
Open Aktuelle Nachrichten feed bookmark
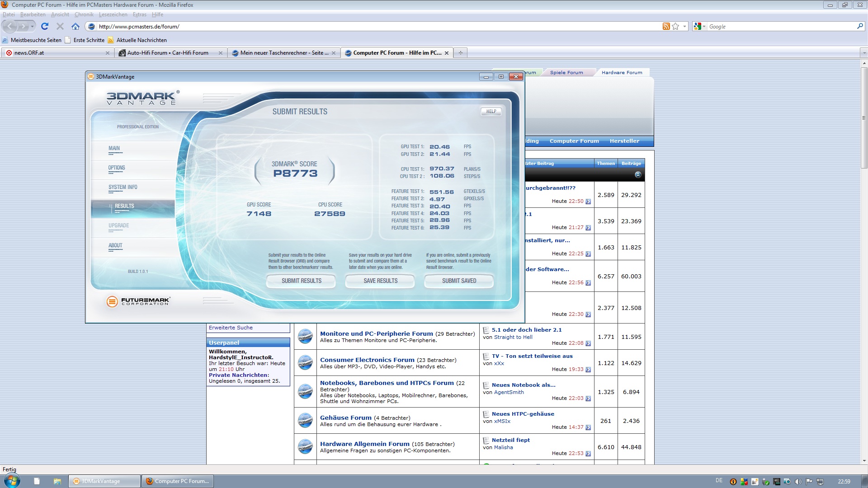[137, 40]
